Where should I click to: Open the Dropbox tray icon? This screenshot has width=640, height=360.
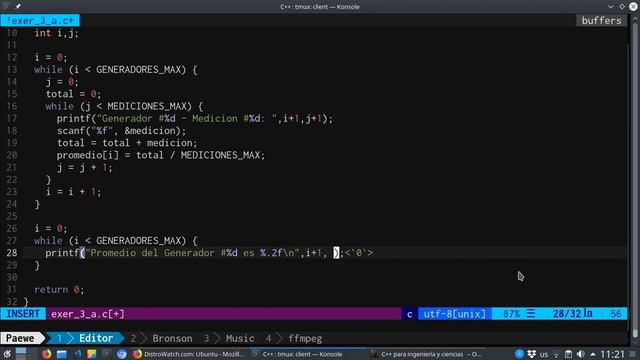click(531, 354)
